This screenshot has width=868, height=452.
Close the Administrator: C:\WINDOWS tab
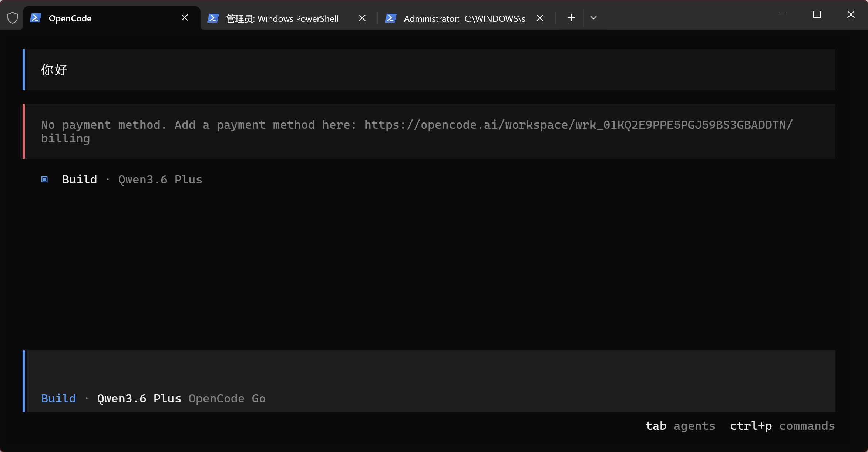540,18
